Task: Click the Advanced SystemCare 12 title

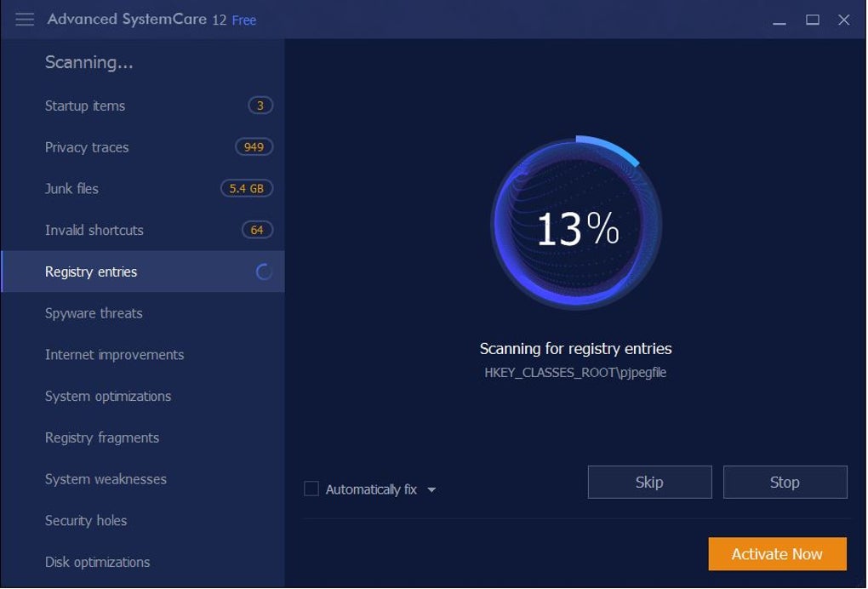Action: 137,20
